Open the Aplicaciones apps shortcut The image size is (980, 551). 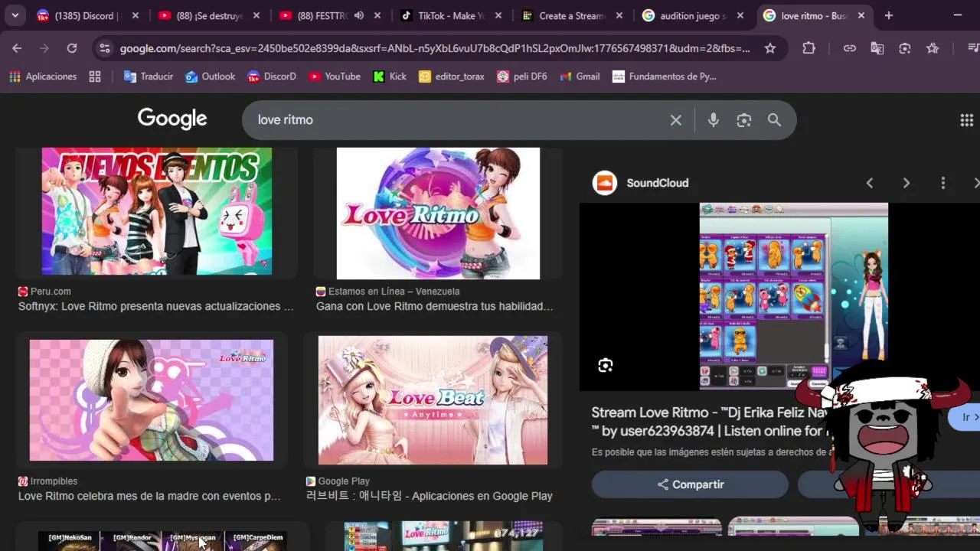[x=43, y=77]
